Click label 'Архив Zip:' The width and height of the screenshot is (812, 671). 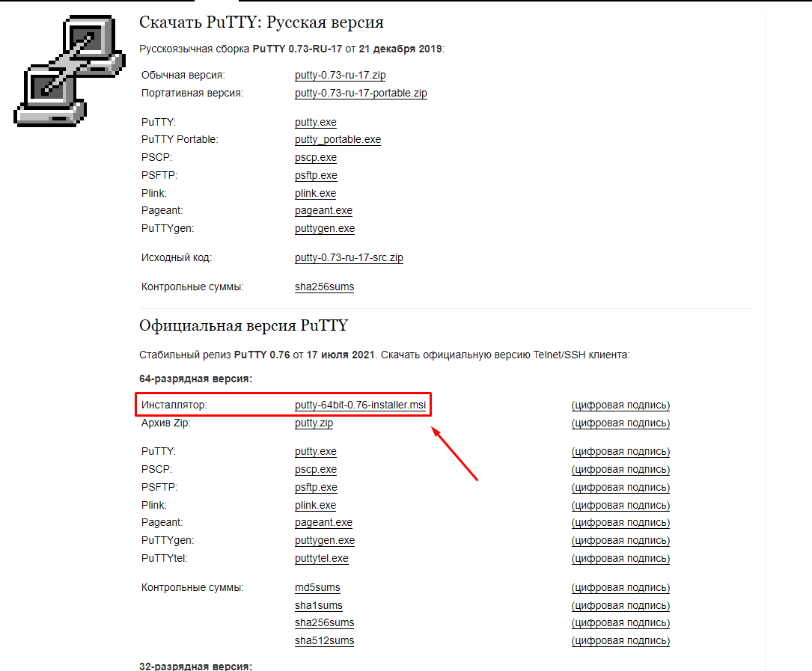pyautogui.click(x=165, y=423)
